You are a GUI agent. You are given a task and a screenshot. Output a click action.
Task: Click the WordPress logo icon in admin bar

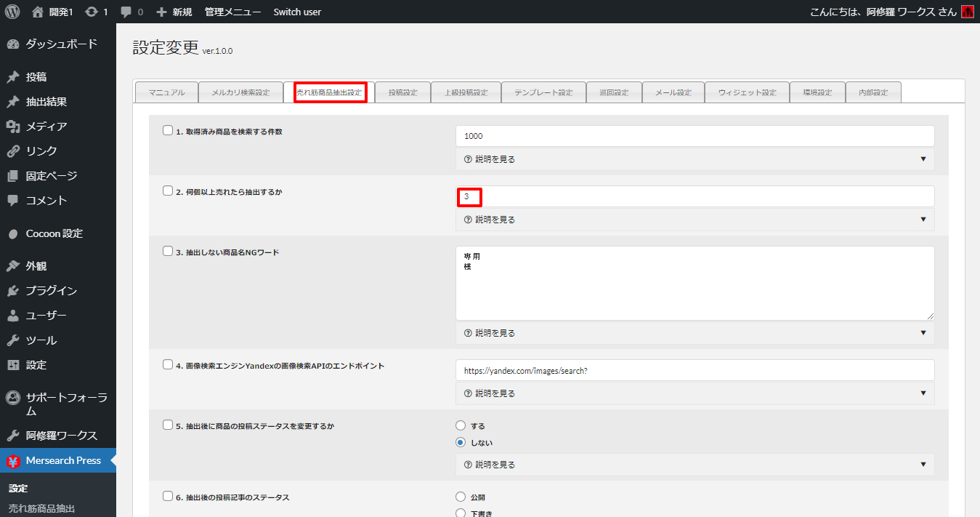(x=12, y=12)
